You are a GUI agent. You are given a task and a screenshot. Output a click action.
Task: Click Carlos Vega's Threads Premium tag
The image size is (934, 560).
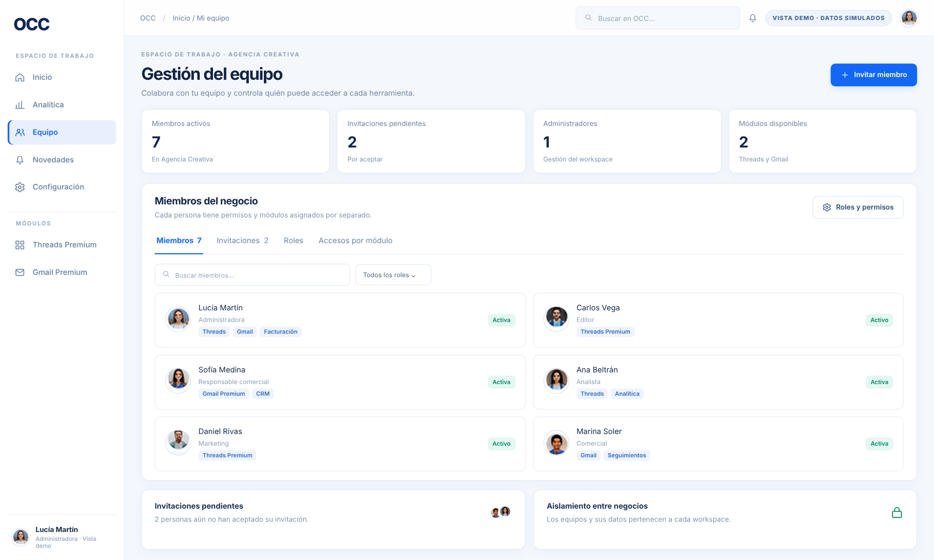tap(605, 332)
